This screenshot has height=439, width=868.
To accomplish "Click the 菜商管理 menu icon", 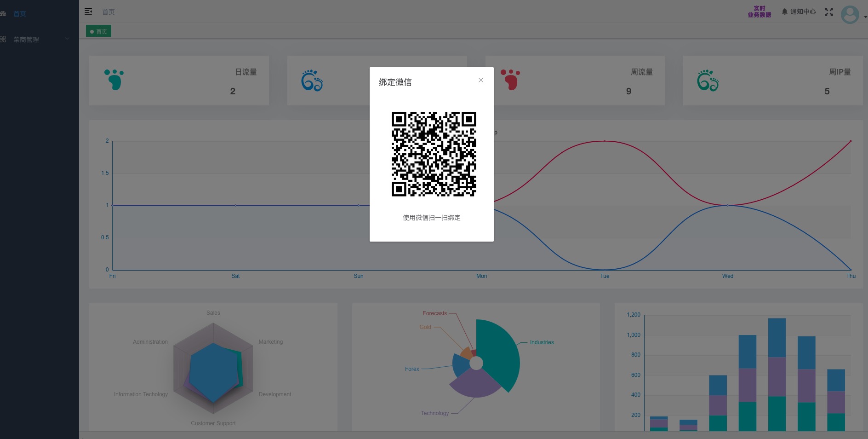I will [3, 39].
